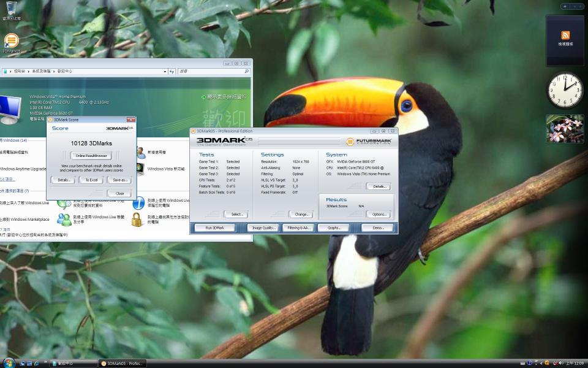Expand the address bar history dropdown arrow
This screenshot has width=588, height=368.
[165, 71]
